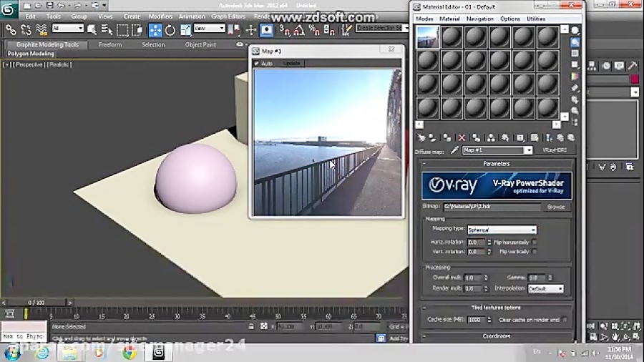The width and height of the screenshot is (644, 362).
Task: Toggle selection lock icon in status bar
Action: [x=251, y=326]
